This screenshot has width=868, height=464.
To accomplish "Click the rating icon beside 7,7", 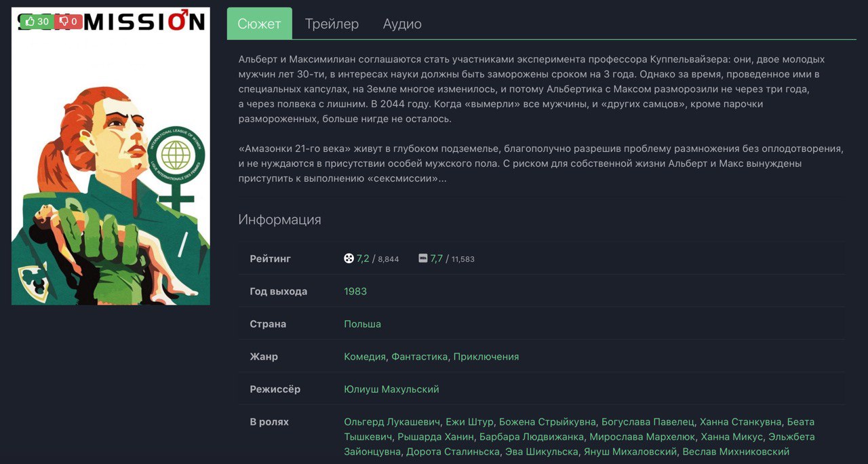I will point(423,258).
